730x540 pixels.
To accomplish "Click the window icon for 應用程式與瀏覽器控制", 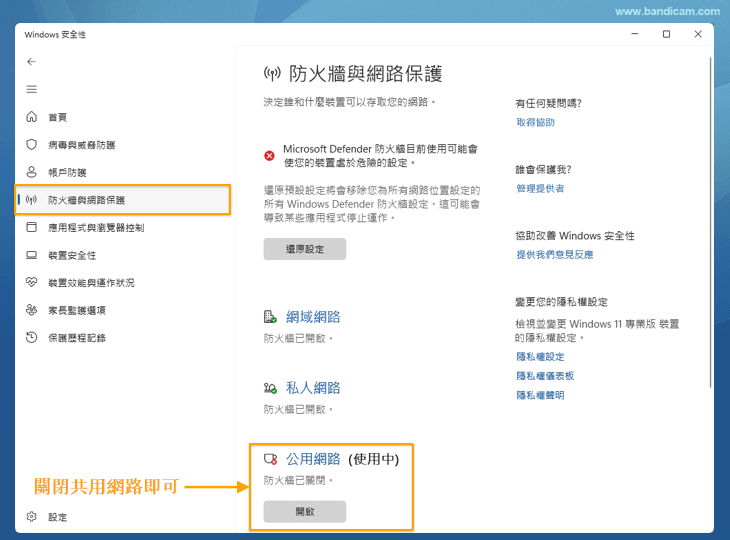I will [x=31, y=227].
